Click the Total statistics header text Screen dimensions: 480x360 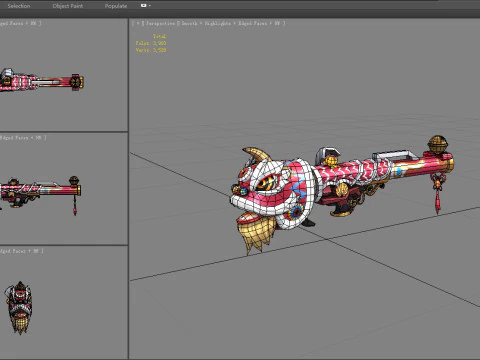coord(159,36)
